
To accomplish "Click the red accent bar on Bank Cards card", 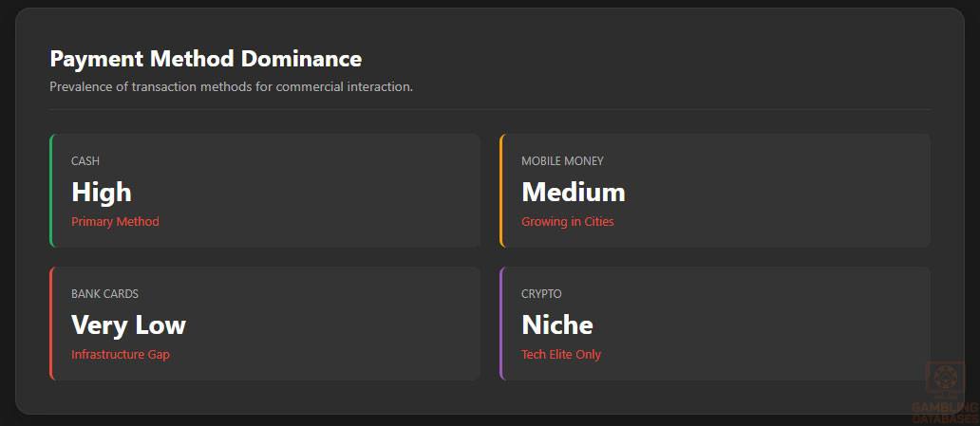I will [x=51, y=324].
